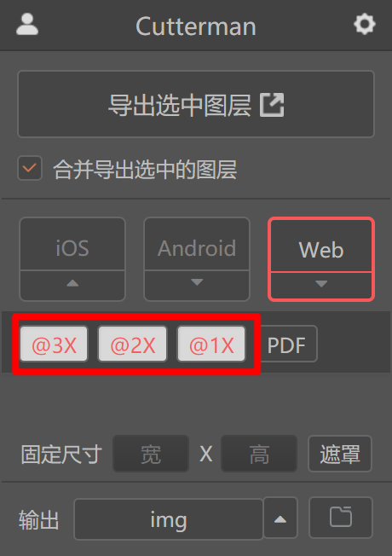Open the output folder dropdown arrow
392x556 pixels.
click(280, 518)
